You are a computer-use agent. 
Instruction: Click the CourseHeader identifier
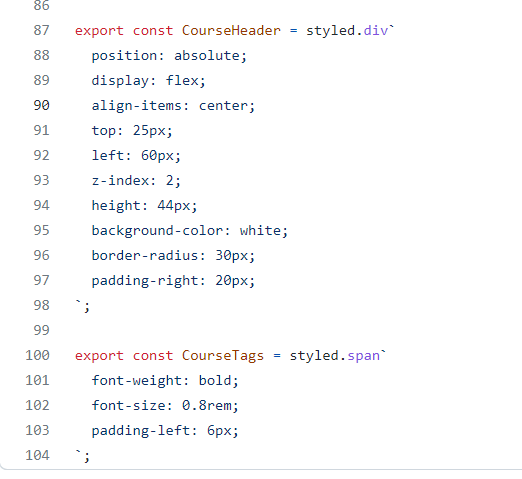[x=231, y=30]
